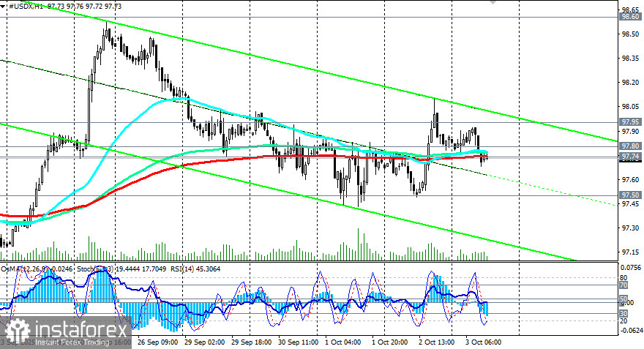Click the current price tag 97.74
The width and height of the screenshot is (644, 349).
[x=630, y=157]
